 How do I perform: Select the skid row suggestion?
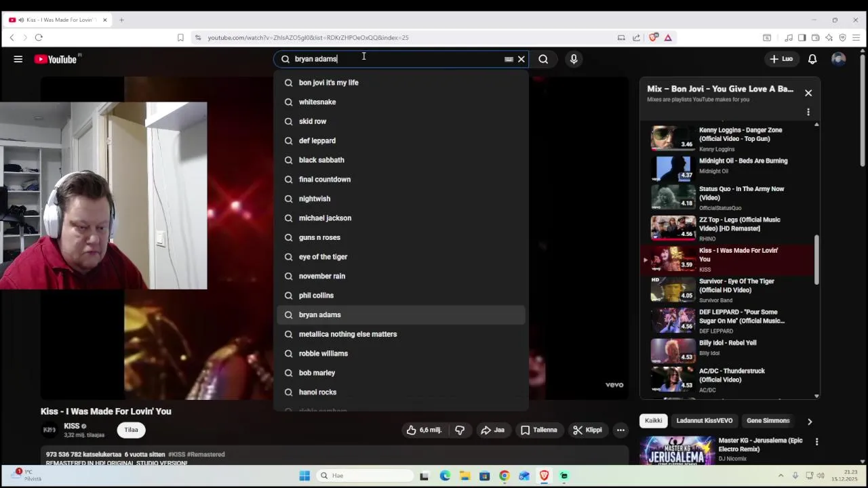[x=401, y=121]
